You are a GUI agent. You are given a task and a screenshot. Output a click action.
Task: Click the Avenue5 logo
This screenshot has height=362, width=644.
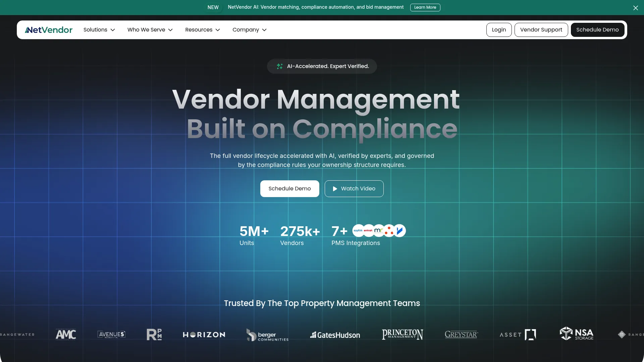[111, 335]
